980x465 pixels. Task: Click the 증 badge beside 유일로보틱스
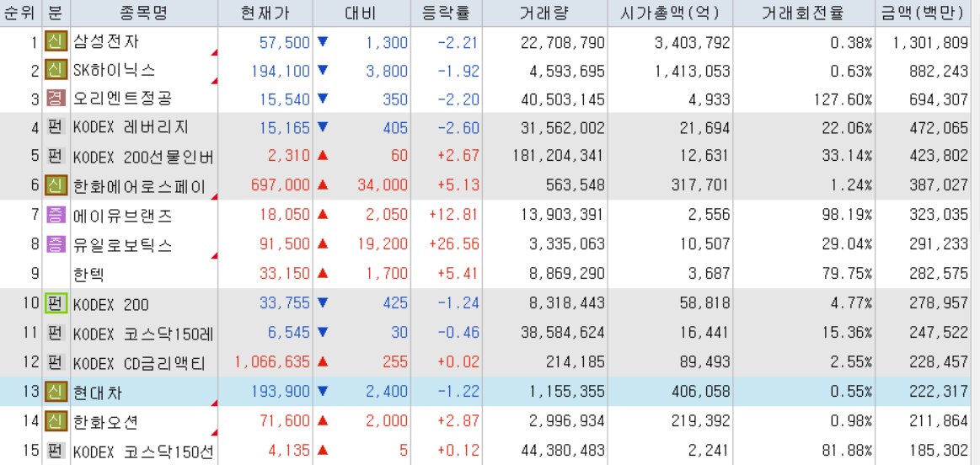tap(56, 243)
